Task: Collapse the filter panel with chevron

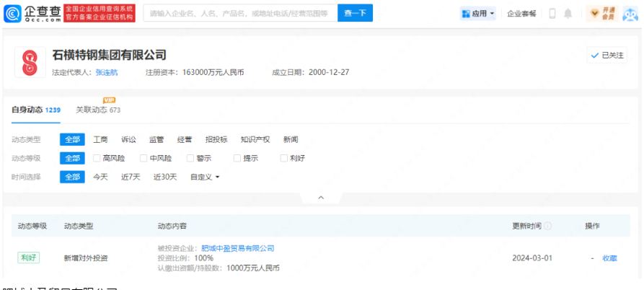Action: tap(321, 198)
